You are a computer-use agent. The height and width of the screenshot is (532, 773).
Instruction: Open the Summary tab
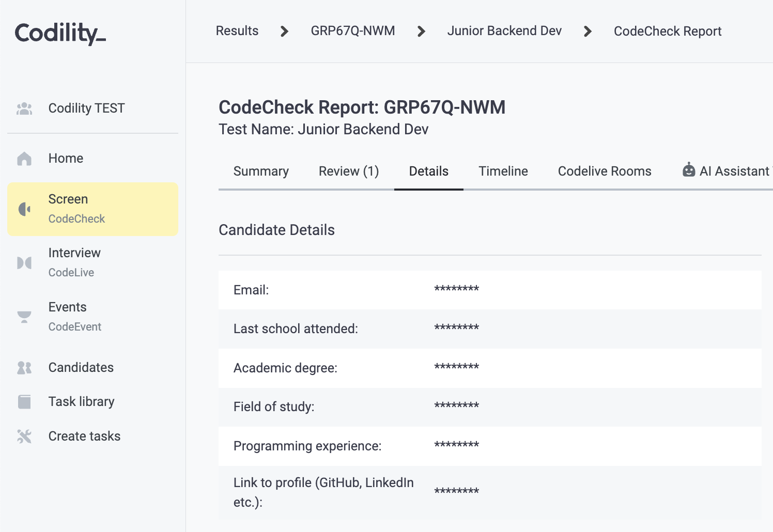[261, 171]
